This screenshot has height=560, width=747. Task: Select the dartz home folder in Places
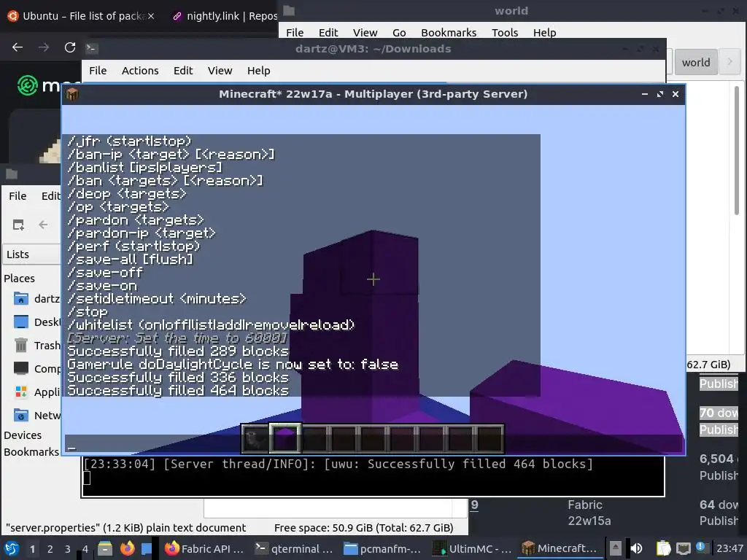[37, 299]
